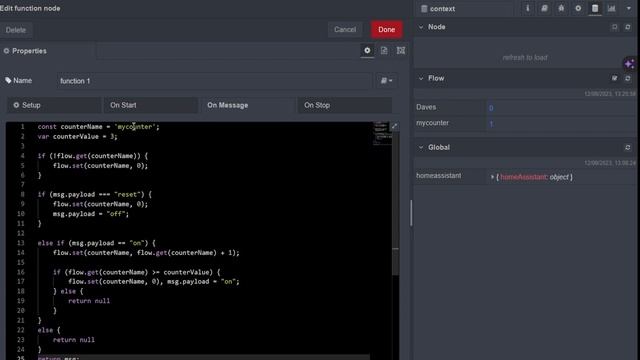Open the node icon picker dropdown
The height and width of the screenshot is (360, 640).
[x=386, y=80]
